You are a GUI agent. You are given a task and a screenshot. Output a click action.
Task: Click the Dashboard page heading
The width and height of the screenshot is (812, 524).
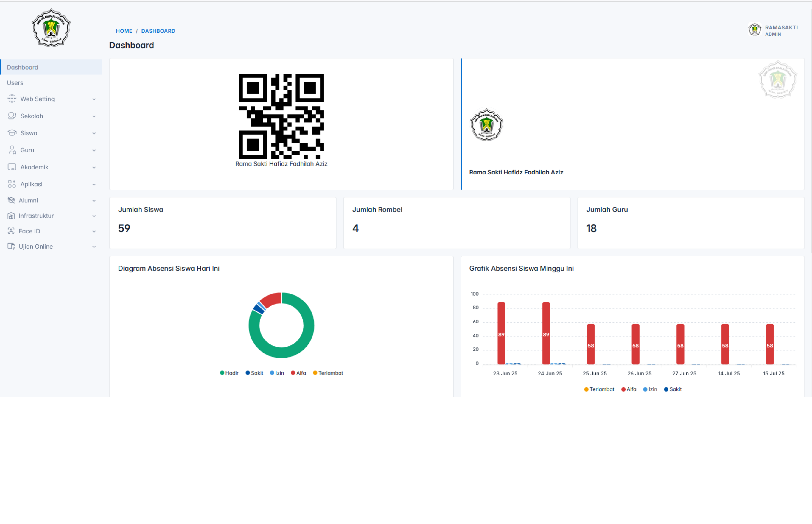pyautogui.click(x=131, y=45)
